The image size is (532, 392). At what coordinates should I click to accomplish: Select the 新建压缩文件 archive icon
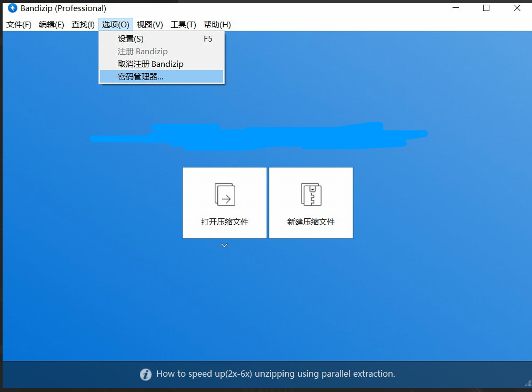tap(310, 203)
